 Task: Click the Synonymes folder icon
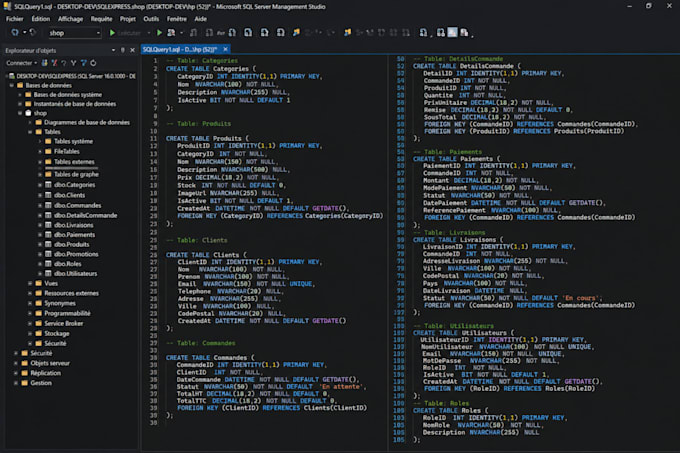coord(39,303)
